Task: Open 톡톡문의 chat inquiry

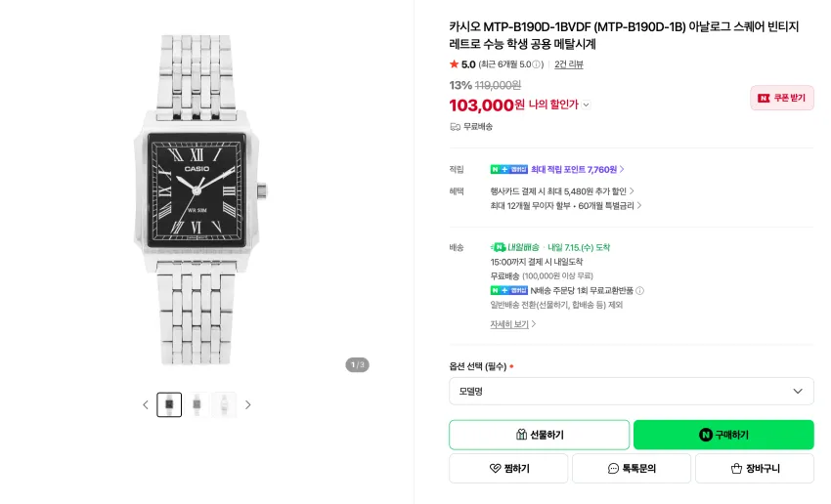Action: click(632, 469)
